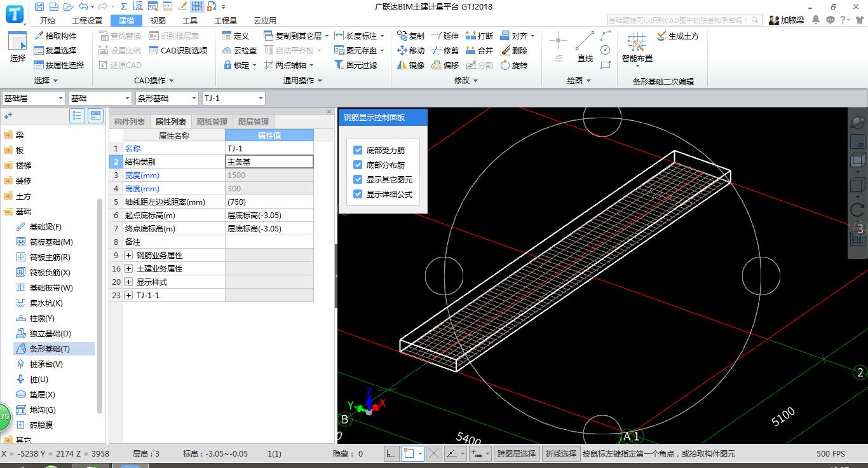868x468 pixels.
Task: Click 折线选择 button
Action: pyautogui.click(x=561, y=453)
